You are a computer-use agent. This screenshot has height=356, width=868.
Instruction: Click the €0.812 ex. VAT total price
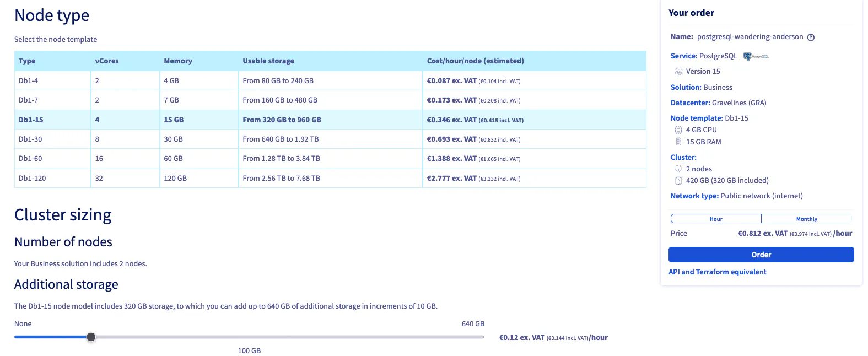(763, 234)
